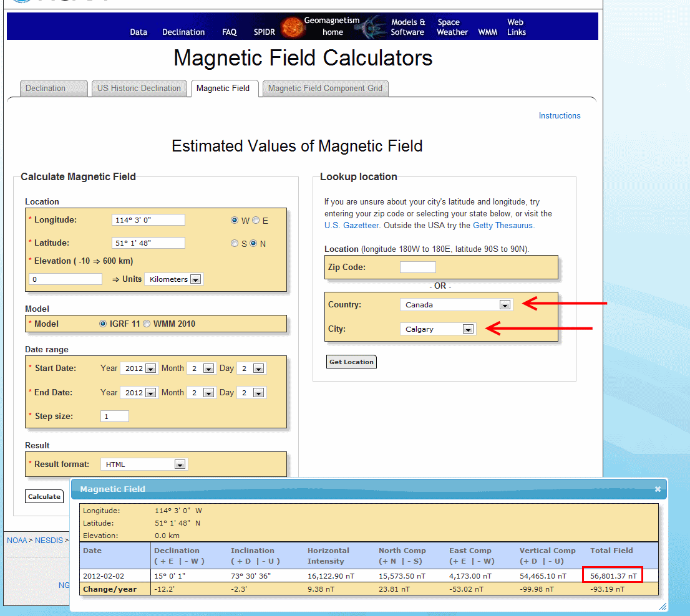Open the Space Weather navigation item
Image resolution: width=690 pixels, height=616 pixels.
tap(452, 27)
